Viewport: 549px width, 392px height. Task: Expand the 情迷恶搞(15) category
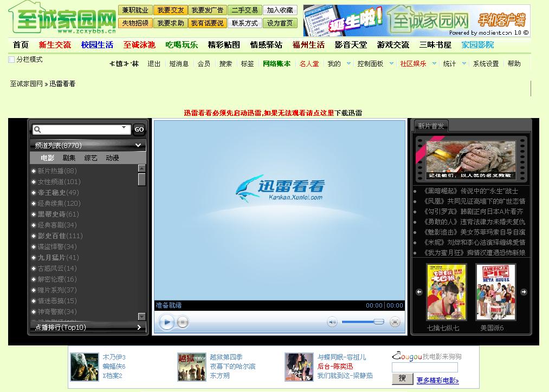[x=34, y=301]
